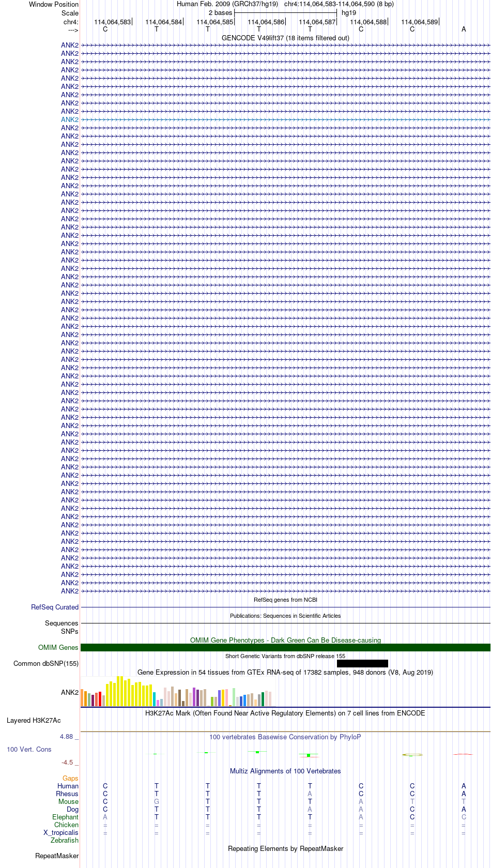The width and height of the screenshot is (491, 868).
Task: Open the GTEx ANK2 expression bar chart
Action: point(177,691)
